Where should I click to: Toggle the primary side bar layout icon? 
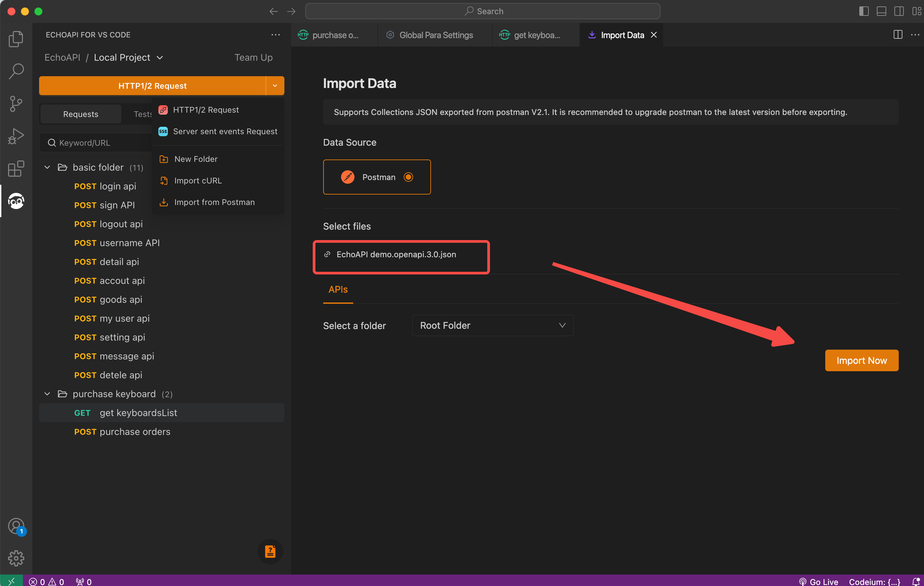coord(864,11)
